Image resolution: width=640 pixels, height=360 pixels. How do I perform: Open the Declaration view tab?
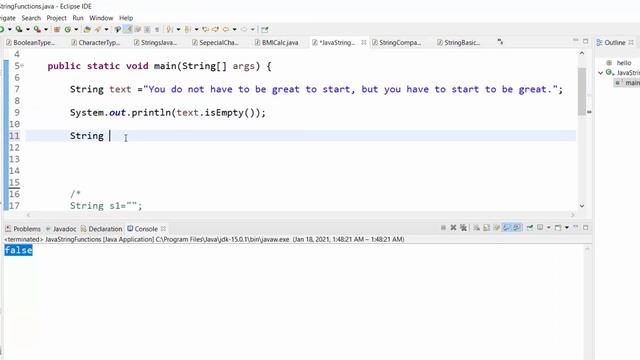click(x=101, y=229)
